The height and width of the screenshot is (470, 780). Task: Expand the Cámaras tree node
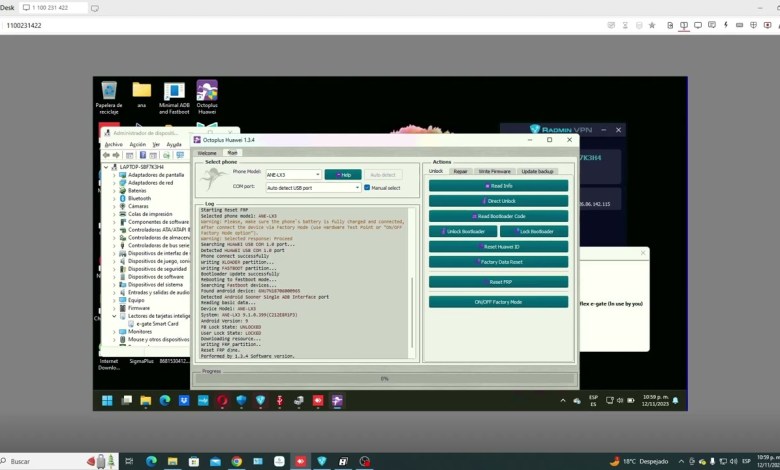pos(115,206)
